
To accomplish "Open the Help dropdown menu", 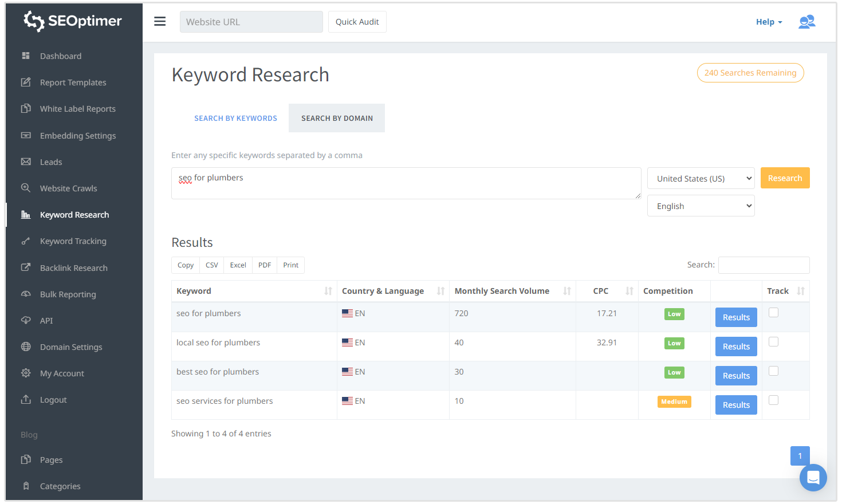I will pyautogui.click(x=768, y=22).
